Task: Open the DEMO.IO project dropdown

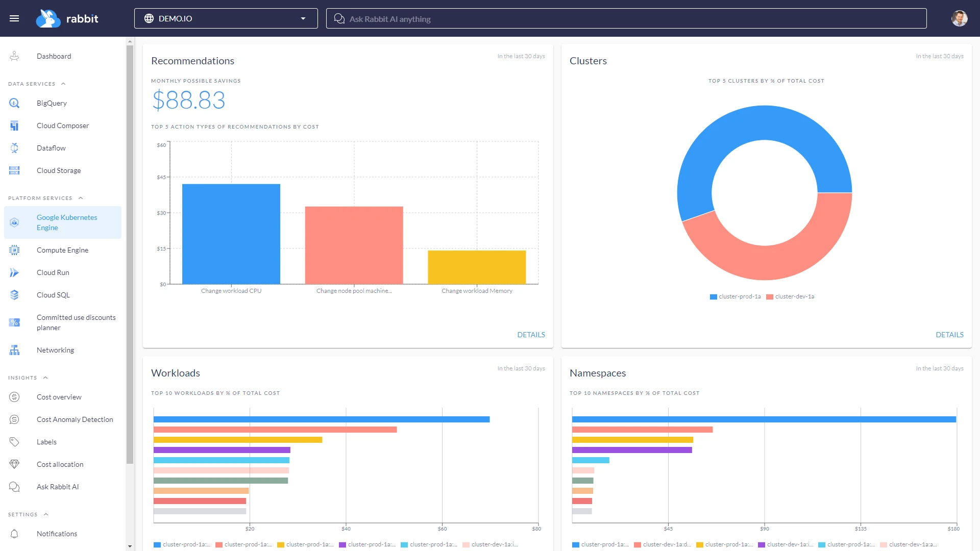Action: click(x=303, y=18)
